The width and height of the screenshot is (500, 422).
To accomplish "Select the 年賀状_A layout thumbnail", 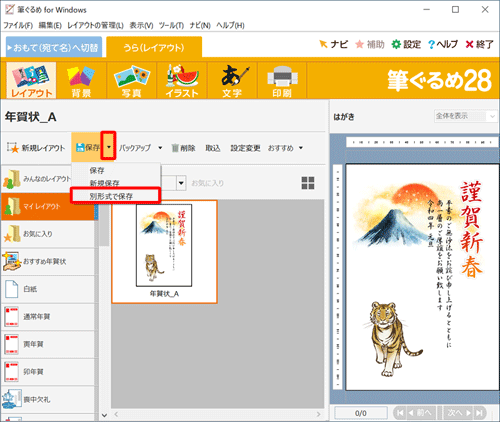I will click(x=164, y=252).
